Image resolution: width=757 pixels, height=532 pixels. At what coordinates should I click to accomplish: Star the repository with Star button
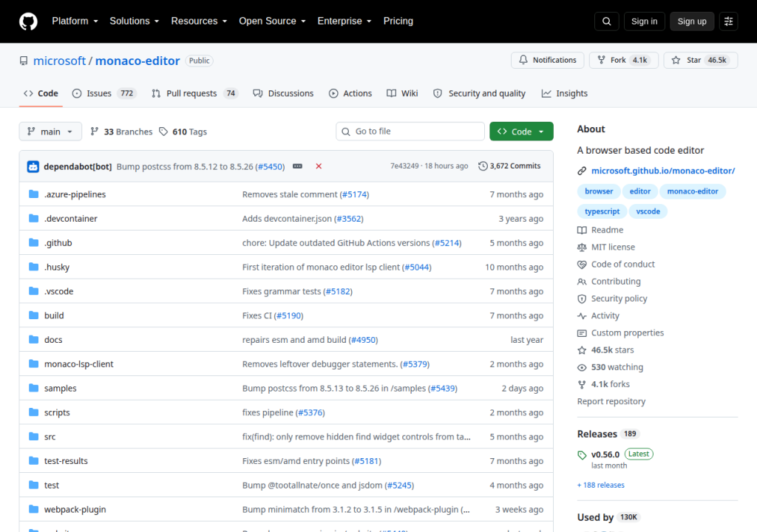701,60
